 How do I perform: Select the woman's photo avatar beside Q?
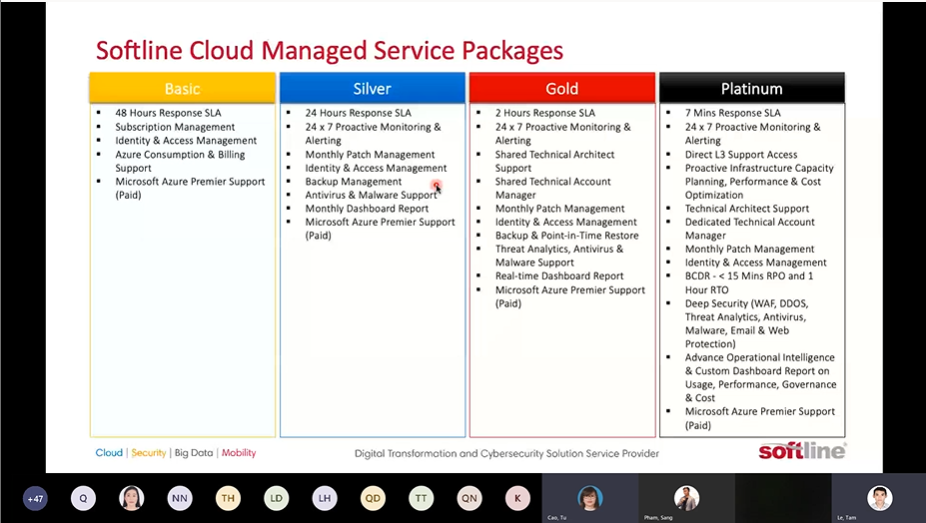point(132,499)
